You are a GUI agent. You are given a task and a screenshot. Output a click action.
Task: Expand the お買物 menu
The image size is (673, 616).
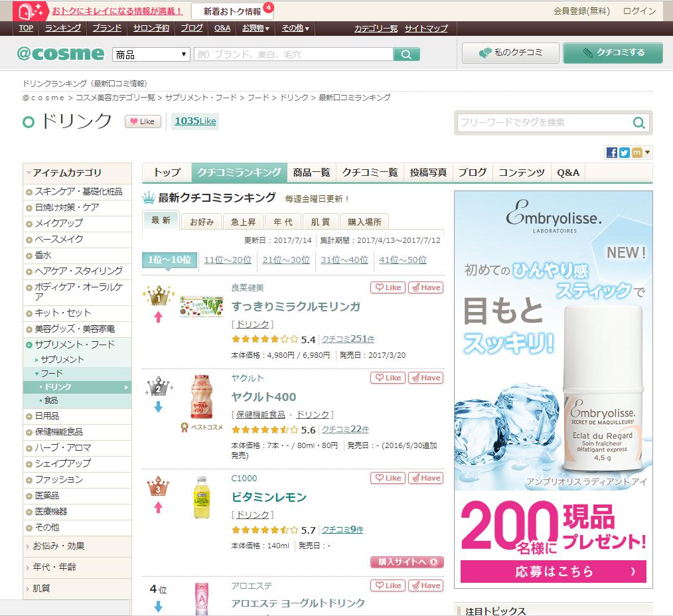click(x=256, y=29)
